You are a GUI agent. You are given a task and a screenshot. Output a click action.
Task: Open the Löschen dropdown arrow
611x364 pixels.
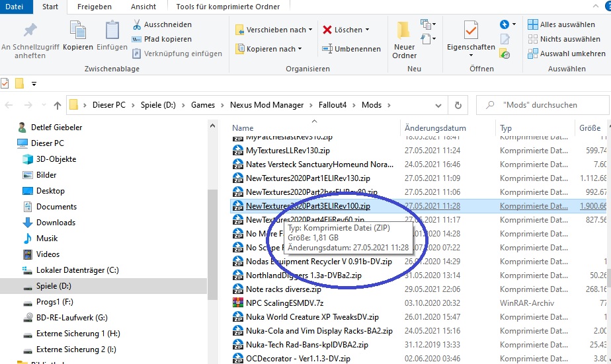click(x=367, y=30)
